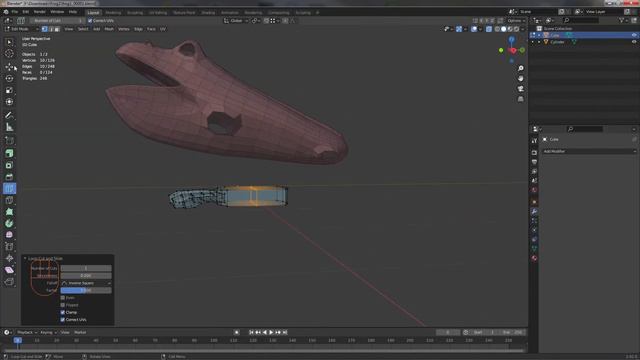This screenshot has height=360, width=640.
Task: Select the Poly Build tool
Action: point(9,212)
